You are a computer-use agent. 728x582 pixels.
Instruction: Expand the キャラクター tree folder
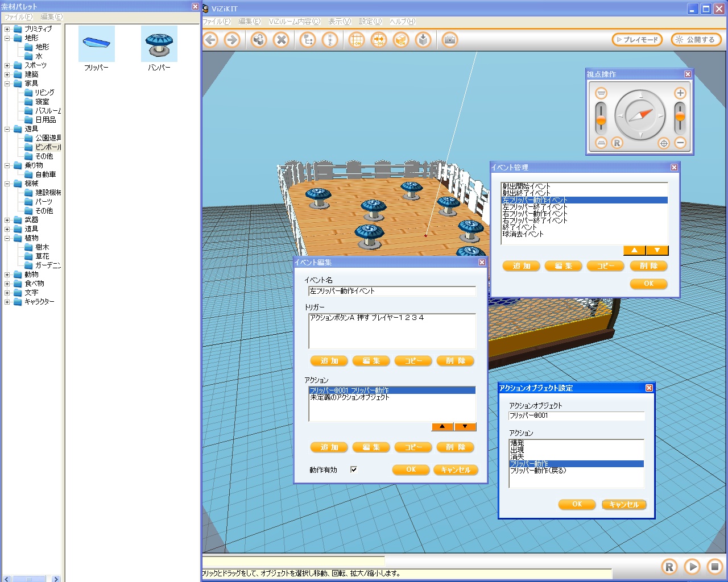pyautogui.click(x=7, y=302)
